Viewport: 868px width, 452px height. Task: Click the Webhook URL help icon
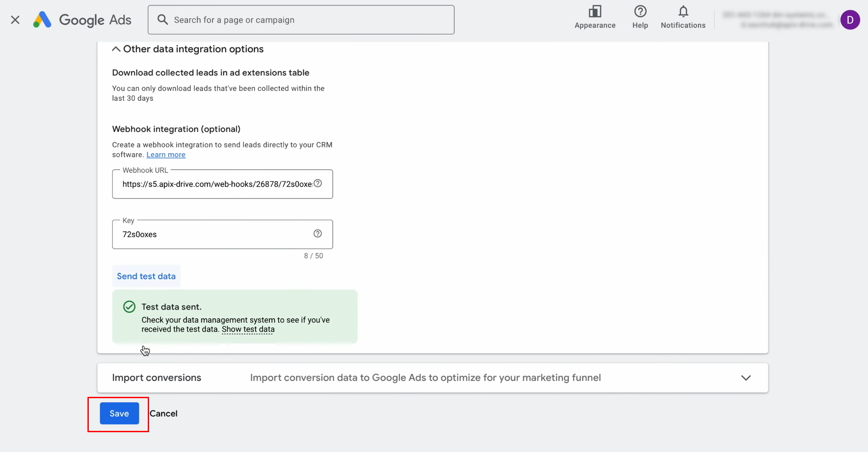coord(318,183)
